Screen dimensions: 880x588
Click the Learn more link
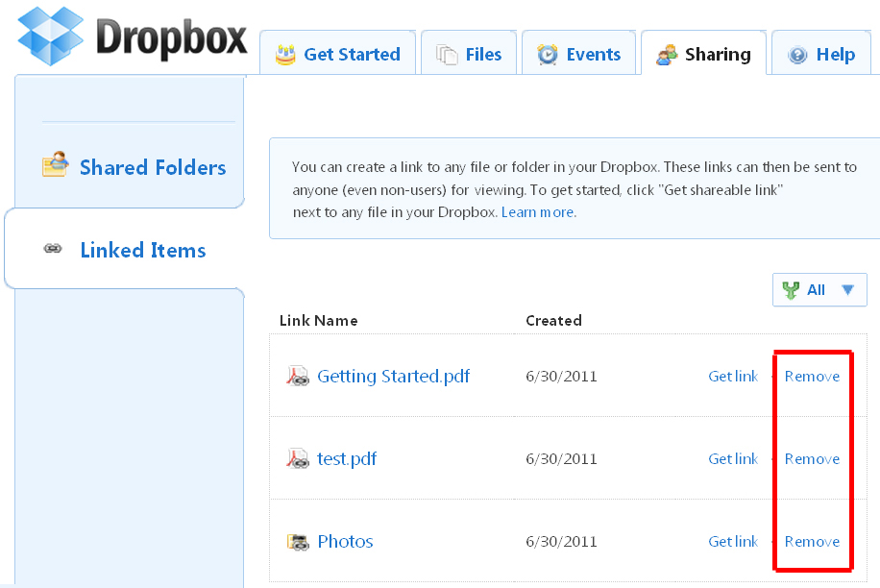pos(537,212)
